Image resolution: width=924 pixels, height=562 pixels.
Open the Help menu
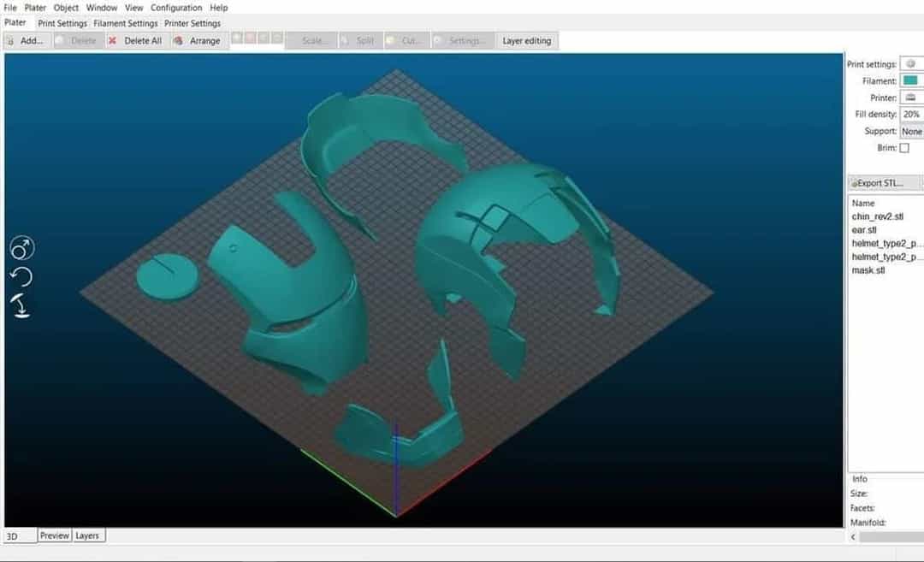point(219,8)
